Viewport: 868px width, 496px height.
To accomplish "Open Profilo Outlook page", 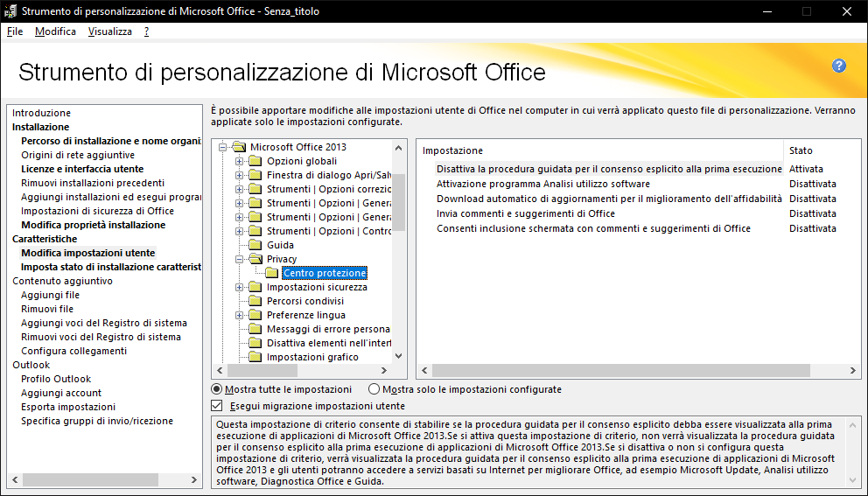I will (x=56, y=379).
